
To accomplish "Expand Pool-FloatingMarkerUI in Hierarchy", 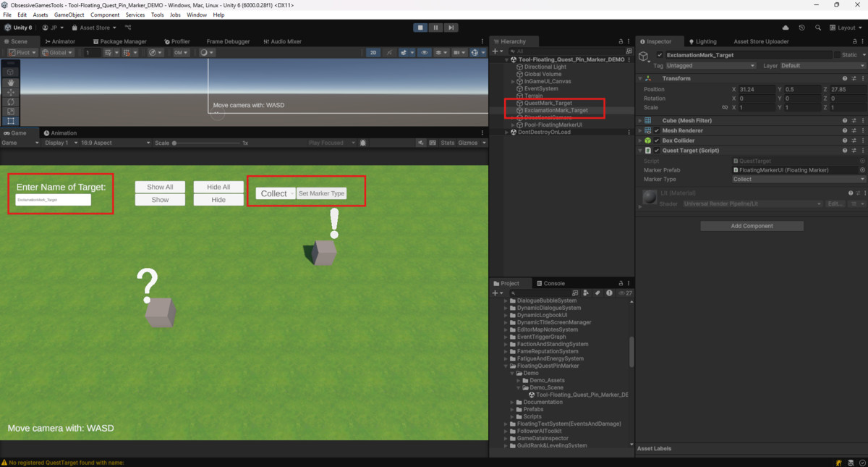I will (513, 125).
